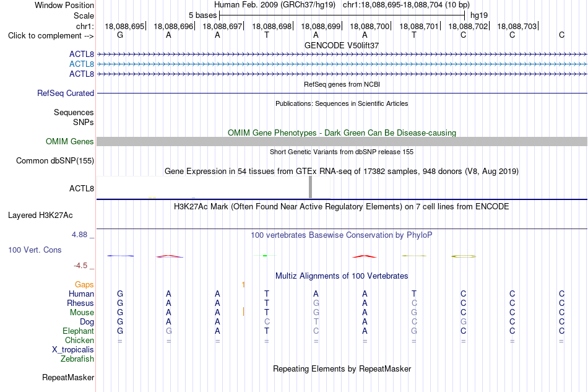
Task: Click the chr1: ruler label
Action: click(x=85, y=26)
